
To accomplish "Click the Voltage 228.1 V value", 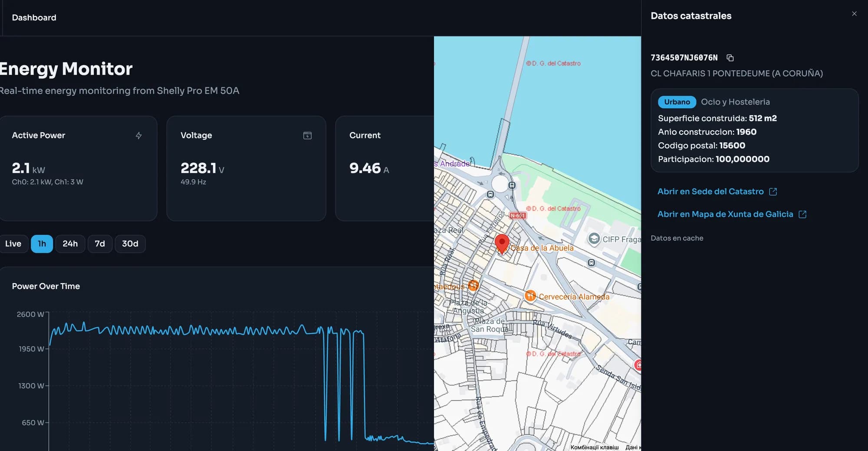I will (202, 168).
